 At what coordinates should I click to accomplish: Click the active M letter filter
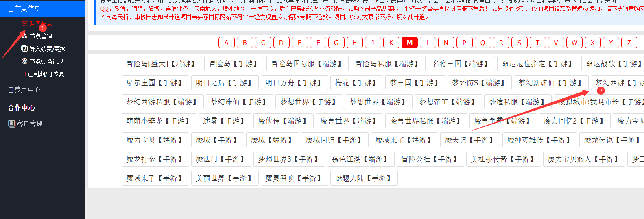click(x=410, y=43)
